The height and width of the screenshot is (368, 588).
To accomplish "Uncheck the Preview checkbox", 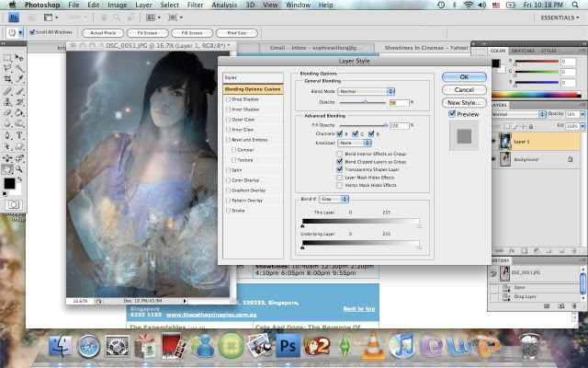I will (452, 114).
